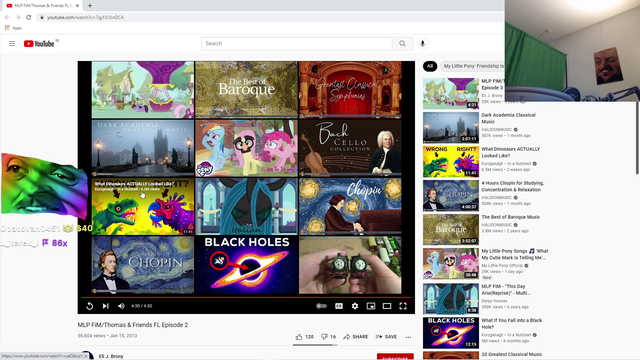The image size is (640, 360).
Task: Click Chopin starry night piano endscreen tile
Action: point(350,207)
